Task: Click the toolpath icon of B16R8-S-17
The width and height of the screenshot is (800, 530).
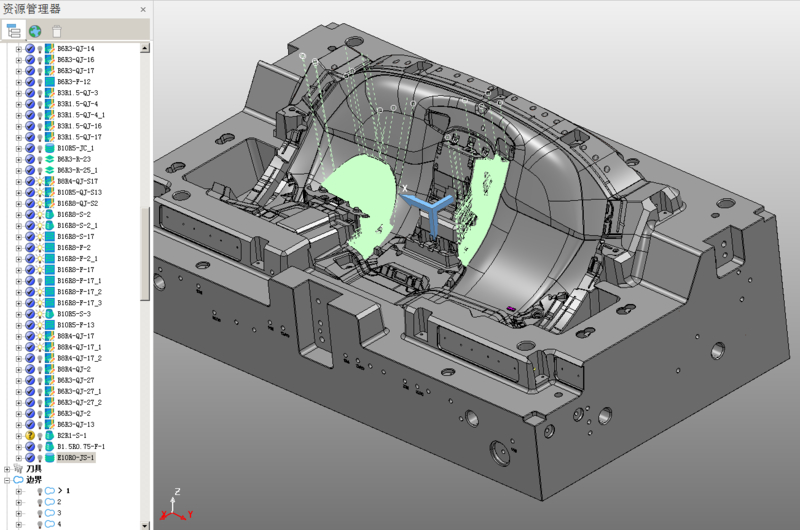Action: (x=49, y=236)
